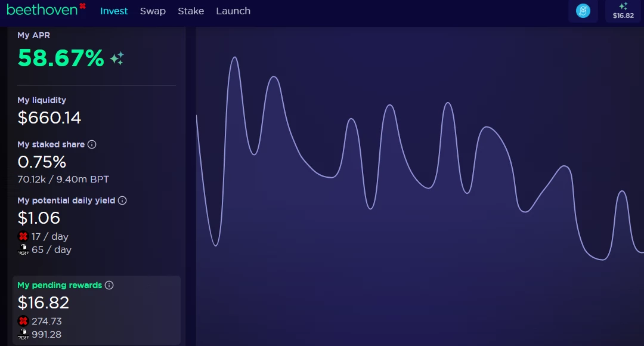This screenshot has height=346, width=644.
Task: Open the Invest tab
Action: pos(114,11)
